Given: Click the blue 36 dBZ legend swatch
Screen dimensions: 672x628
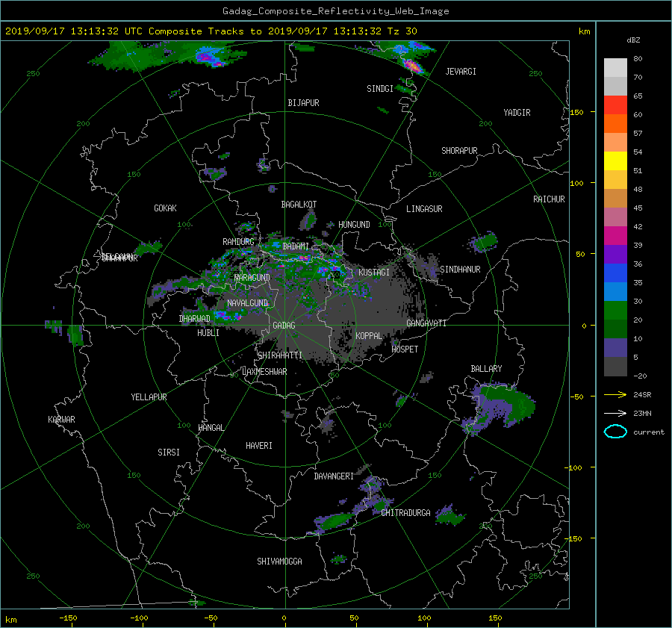Looking at the screenshot, I should click(x=615, y=273).
